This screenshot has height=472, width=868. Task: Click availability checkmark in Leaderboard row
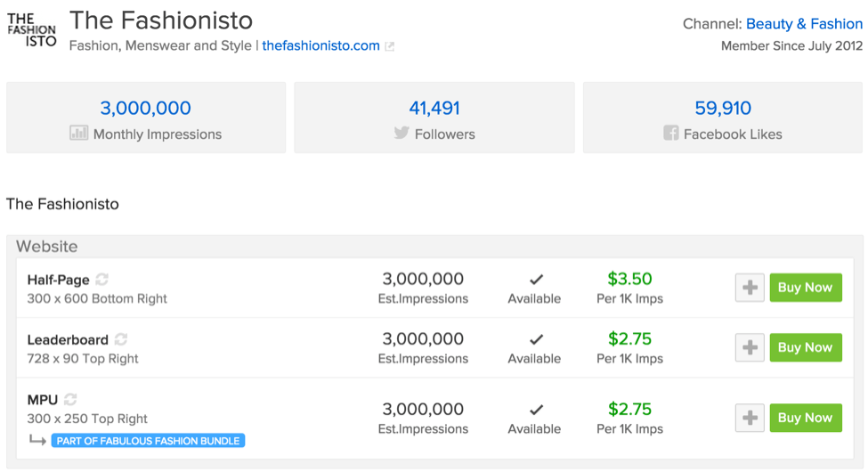tap(535, 339)
